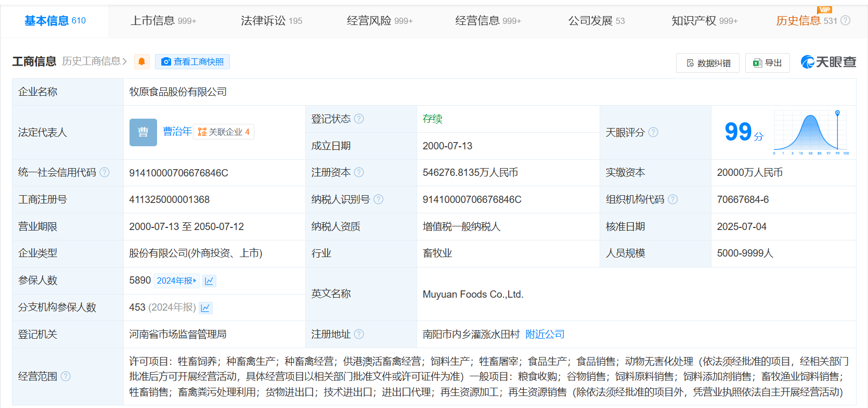Click approval date 2025-07-04

742,226
